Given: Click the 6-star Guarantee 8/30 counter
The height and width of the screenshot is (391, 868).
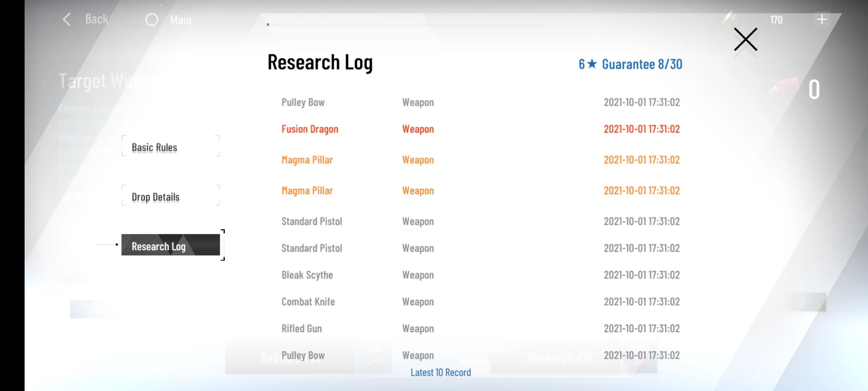Looking at the screenshot, I should tap(630, 64).
